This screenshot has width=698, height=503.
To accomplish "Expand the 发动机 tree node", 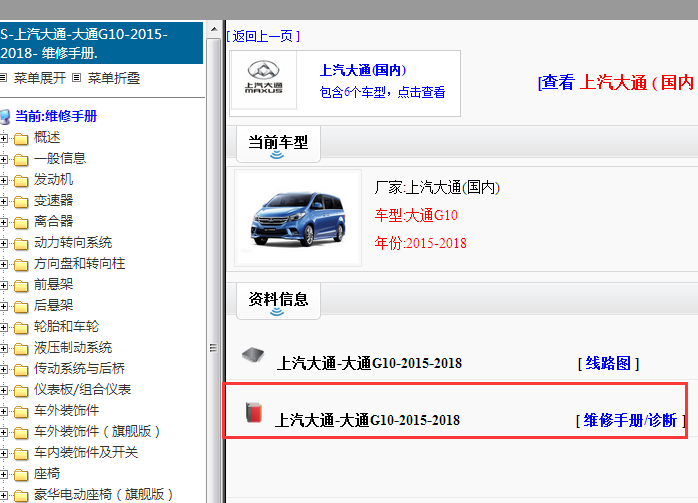I will click(x=4, y=180).
